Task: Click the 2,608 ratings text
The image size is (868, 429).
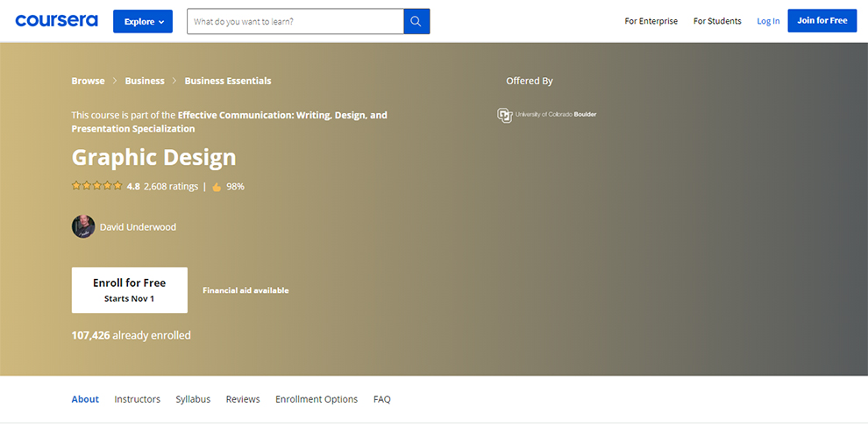Action: tap(171, 186)
